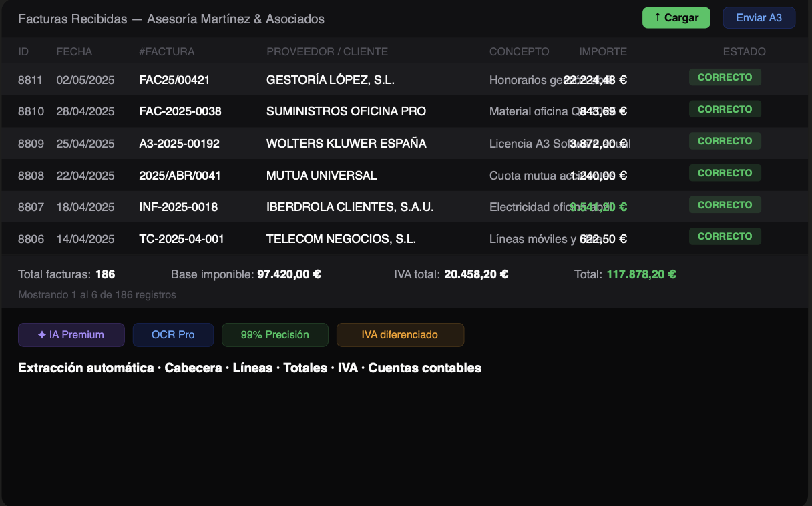The image size is (812, 506).
Task: Click Base imponible 97.420,00 € value
Action: [x=289, y=274]
